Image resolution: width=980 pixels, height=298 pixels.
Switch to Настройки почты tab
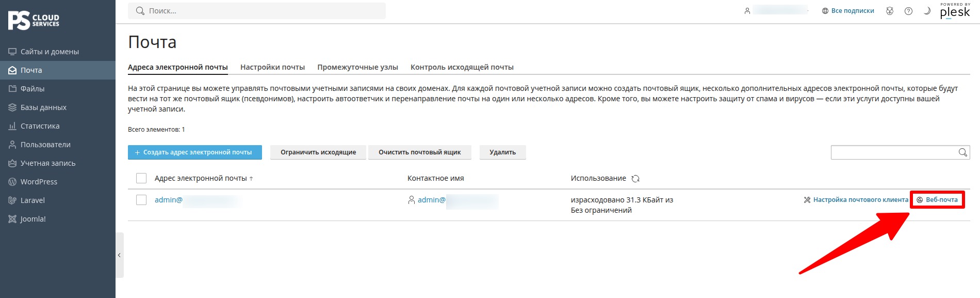272,67
